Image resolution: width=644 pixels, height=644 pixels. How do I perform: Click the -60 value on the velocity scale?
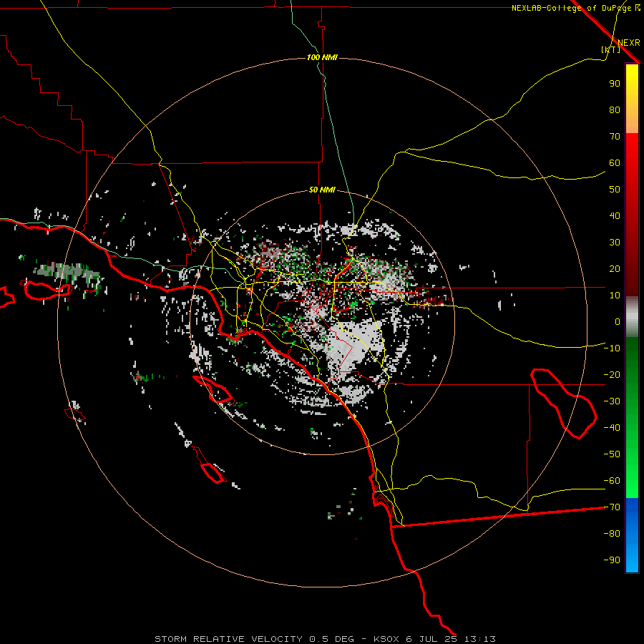pos(612,481)
